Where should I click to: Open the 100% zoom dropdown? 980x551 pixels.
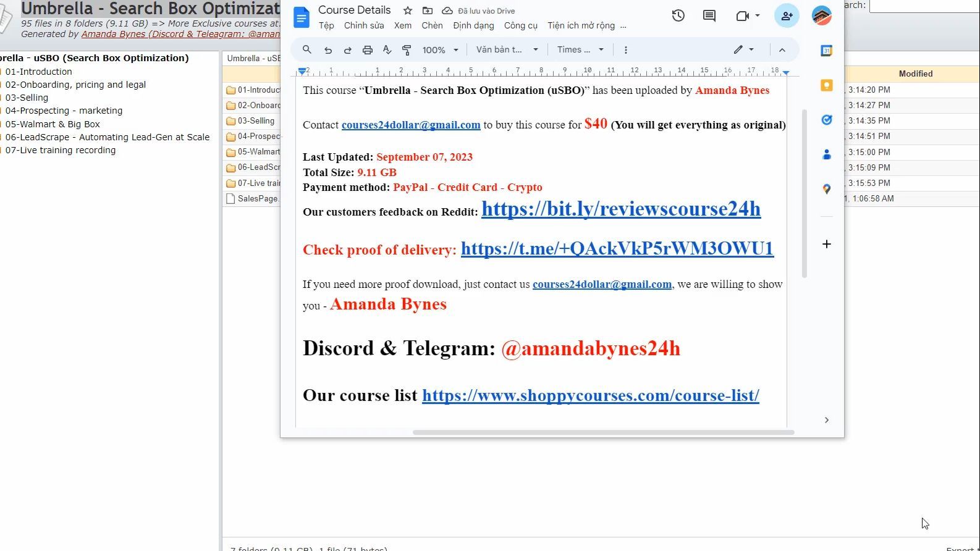pyautogui.click(x=441, y=50)
